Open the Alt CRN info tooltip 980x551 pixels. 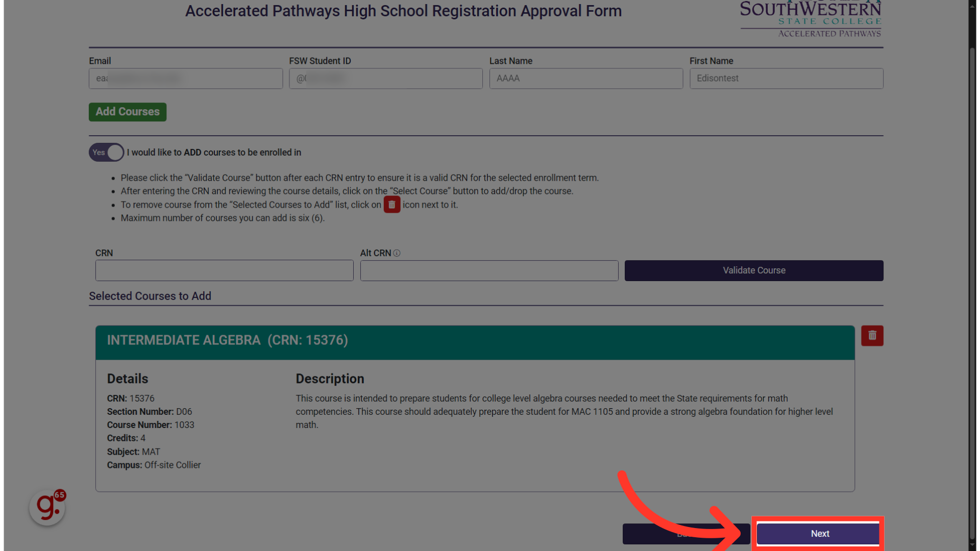(397, 253)
